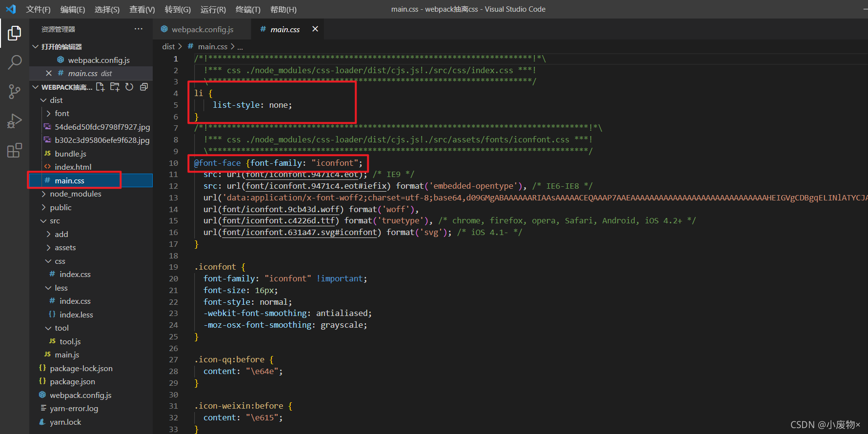Click New Folder icon in workspace header
Screen dimensions: 868x434
point(115,87)
